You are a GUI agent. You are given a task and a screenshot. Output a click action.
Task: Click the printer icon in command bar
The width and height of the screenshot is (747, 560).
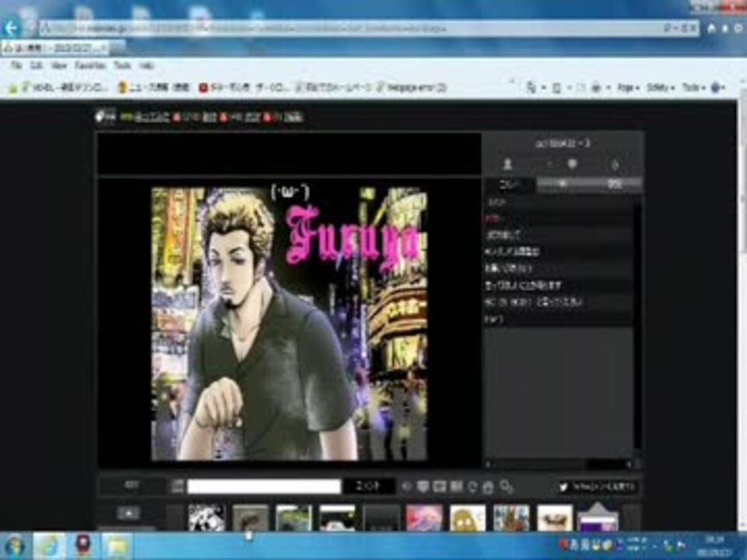click(598, 88)
